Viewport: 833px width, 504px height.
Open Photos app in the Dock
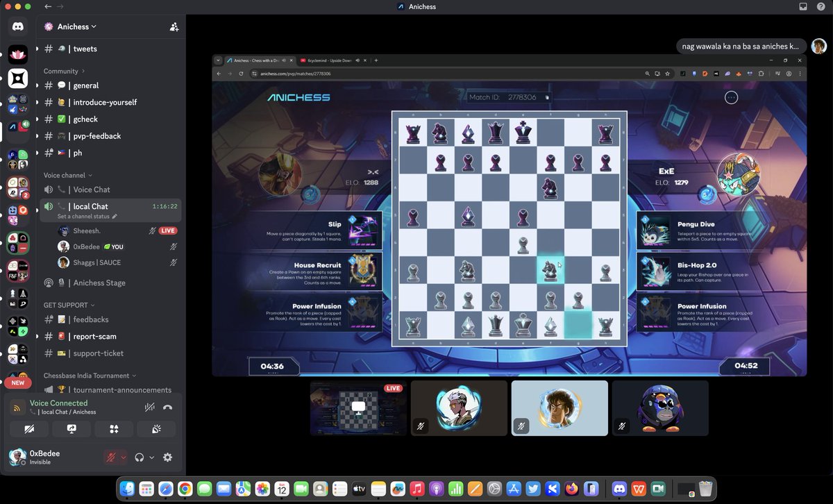262,489
